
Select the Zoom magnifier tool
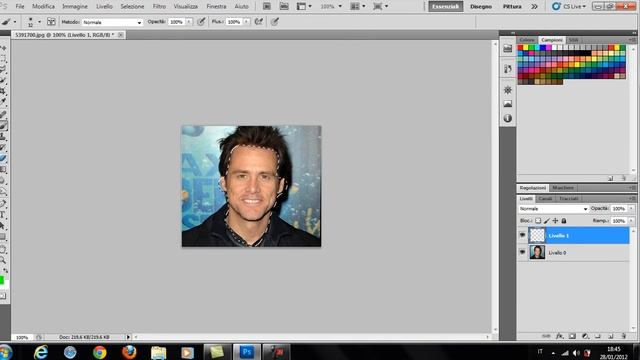(x=3, y=260)
